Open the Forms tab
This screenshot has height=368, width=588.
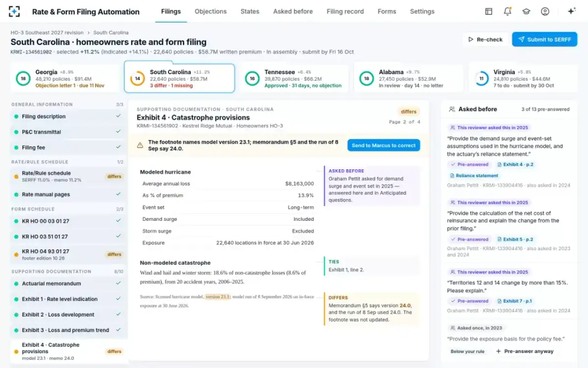click(387, 11)
